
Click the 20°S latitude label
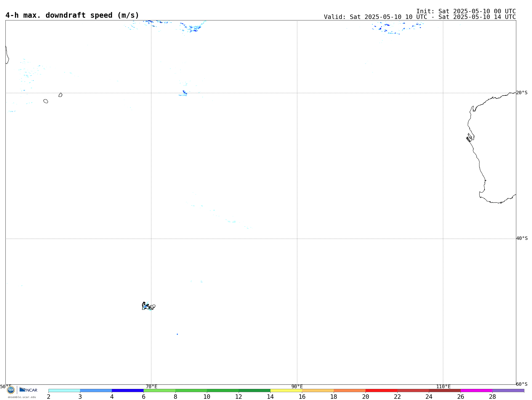pos(522,93)
